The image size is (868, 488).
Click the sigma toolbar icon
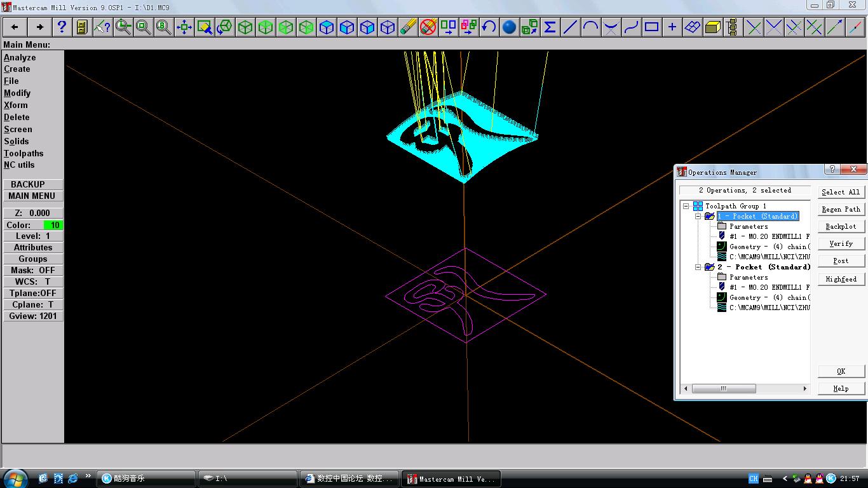coord(550,27)
